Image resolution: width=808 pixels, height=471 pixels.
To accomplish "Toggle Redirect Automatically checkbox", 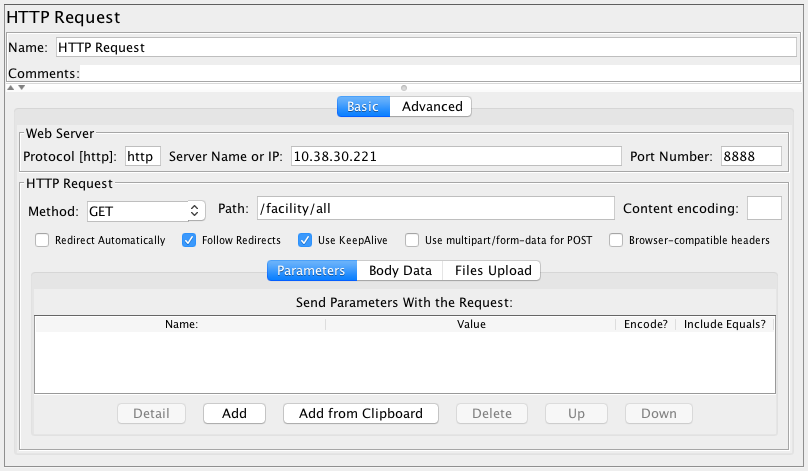I will click(x=42, y=240).
